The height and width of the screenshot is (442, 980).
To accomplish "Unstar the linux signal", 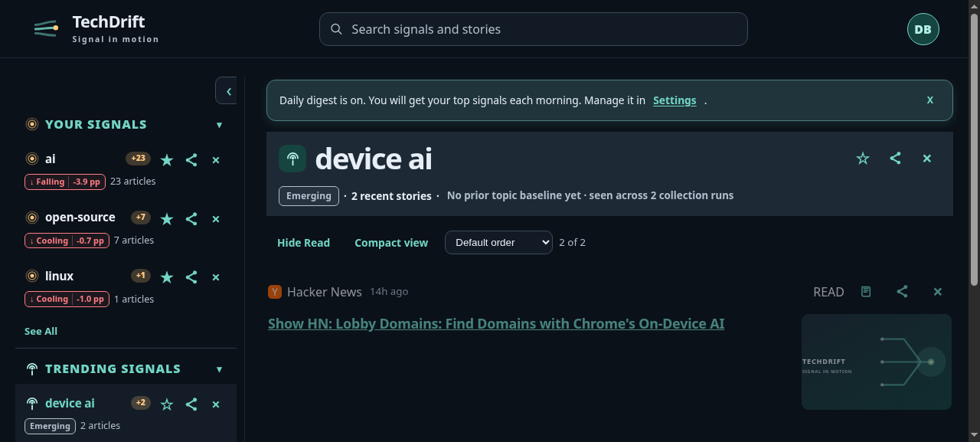I will 167,277.
